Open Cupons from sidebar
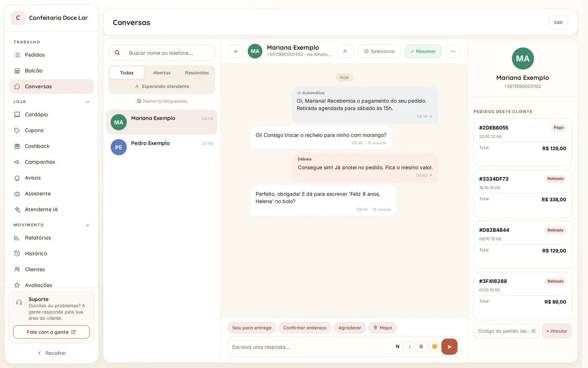The image size is (588, 368). [x=51, y=130]
